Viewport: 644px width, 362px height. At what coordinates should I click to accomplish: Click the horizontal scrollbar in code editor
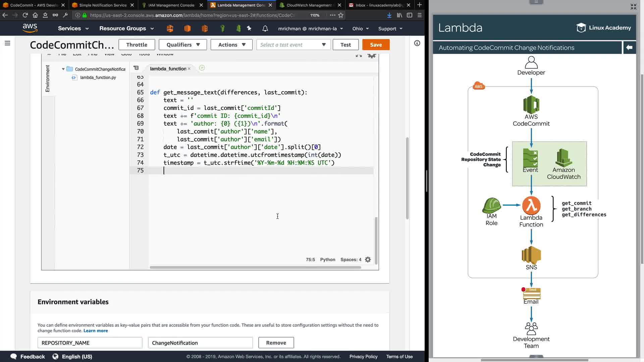pos(255,267)
